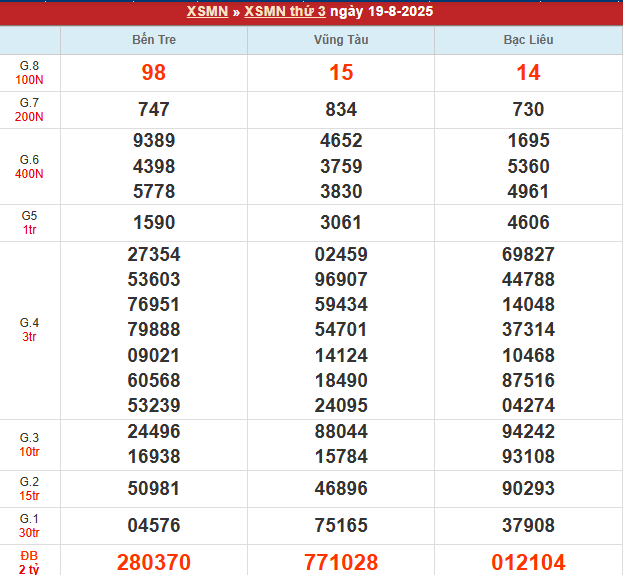Open the XSMN thứ 3 link
Viewport: 623px width, 575px height.
(x=285, y=11)
